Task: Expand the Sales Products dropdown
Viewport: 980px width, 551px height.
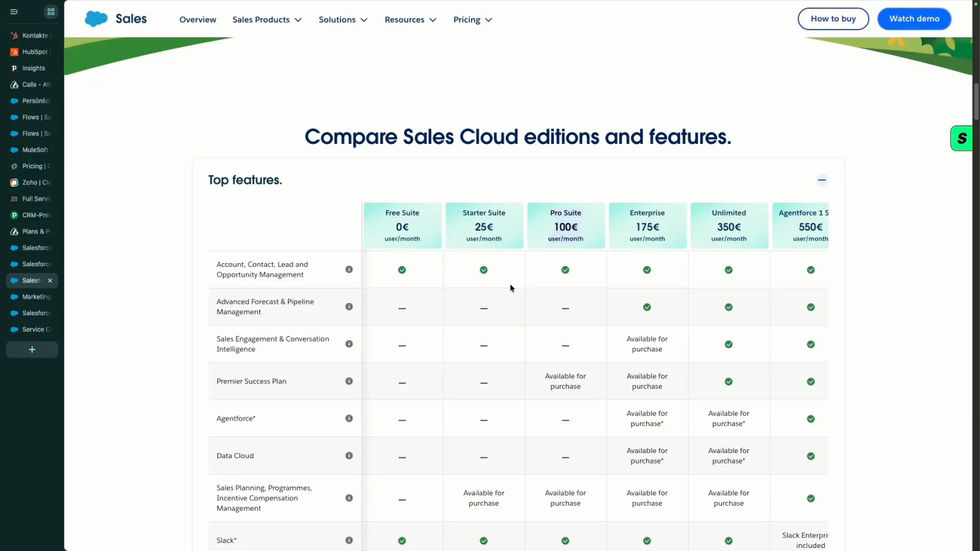Action: coord(267,20)
